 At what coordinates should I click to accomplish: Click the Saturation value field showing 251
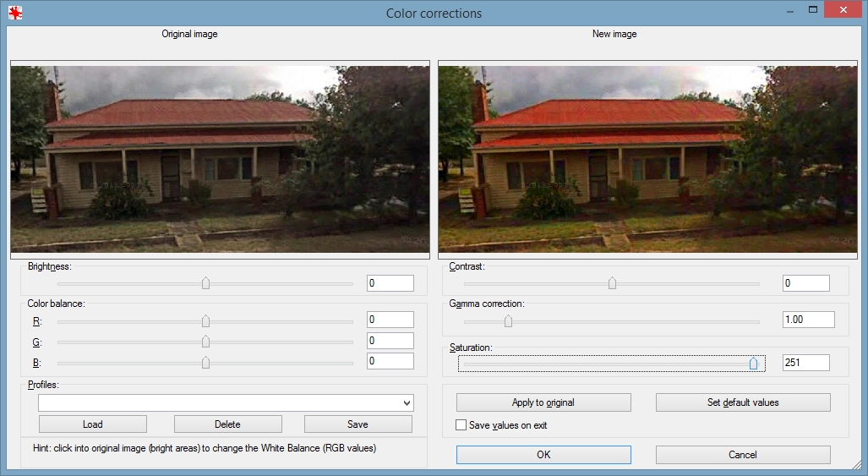coord(805,363)
